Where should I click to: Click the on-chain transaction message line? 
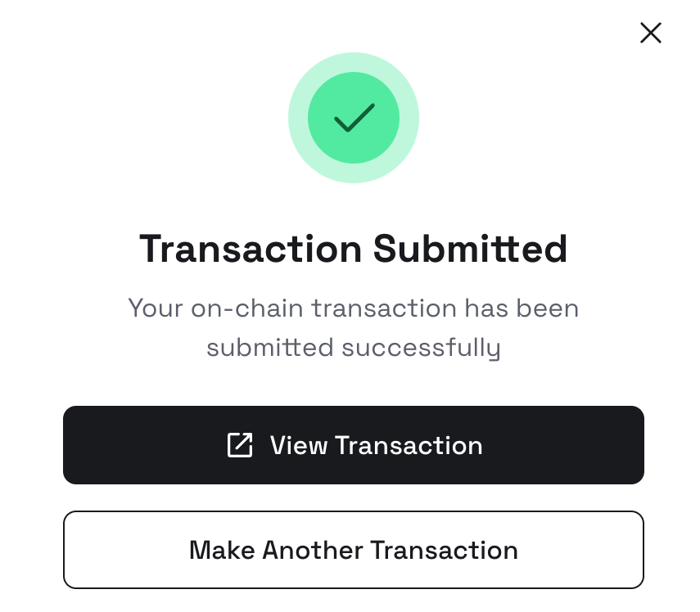point(353,308)
